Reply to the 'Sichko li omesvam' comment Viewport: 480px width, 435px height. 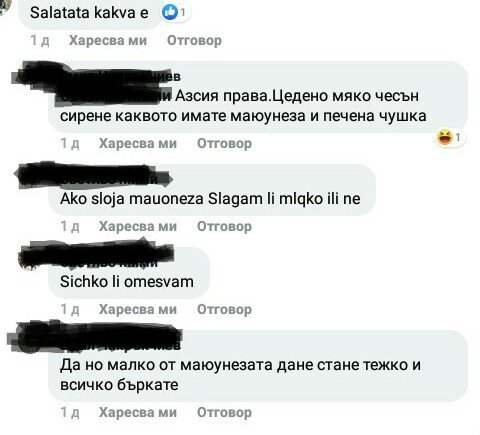(224, 310)
